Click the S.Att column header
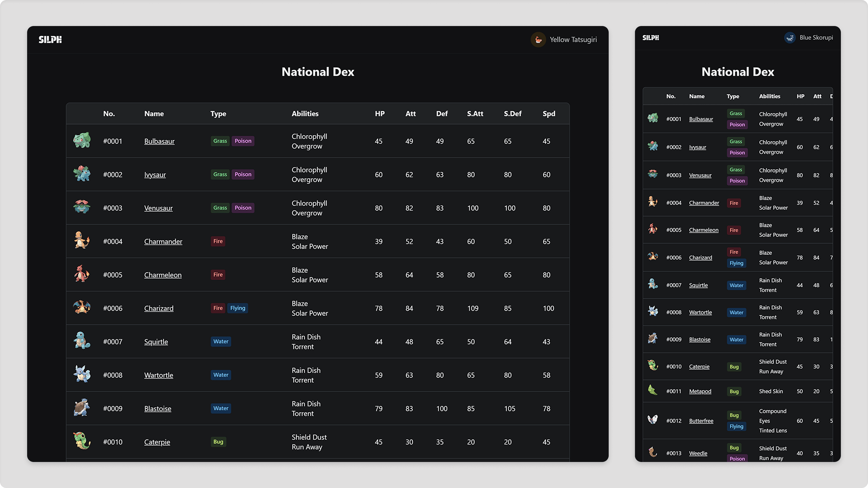Image resolution: width=868 pixels, height=488 pixels. click(x=475, y=114)
